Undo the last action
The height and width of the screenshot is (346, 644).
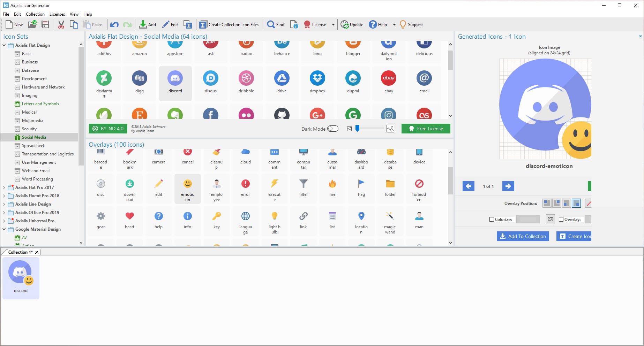[114, 24]
